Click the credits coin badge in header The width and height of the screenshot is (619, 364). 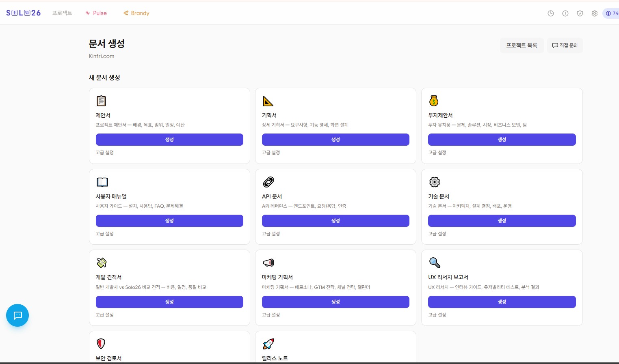611,13
